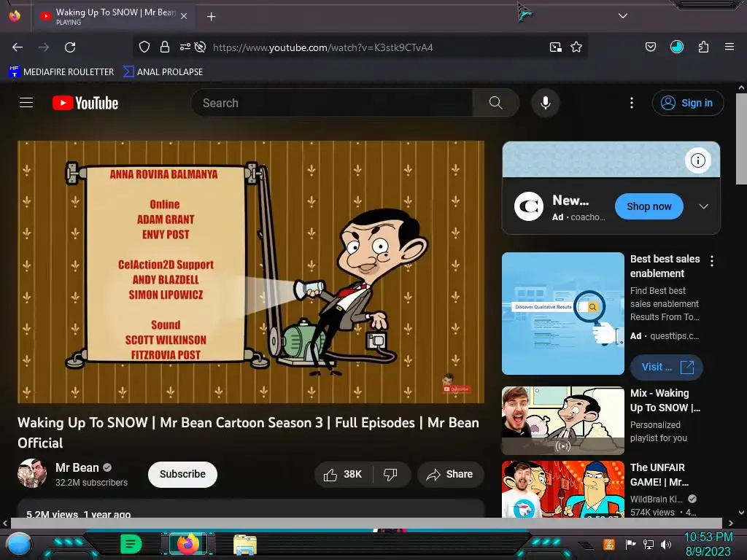Open the tracking protection shield icon
This screenshot has height=560, width=747.
point(144,47)
